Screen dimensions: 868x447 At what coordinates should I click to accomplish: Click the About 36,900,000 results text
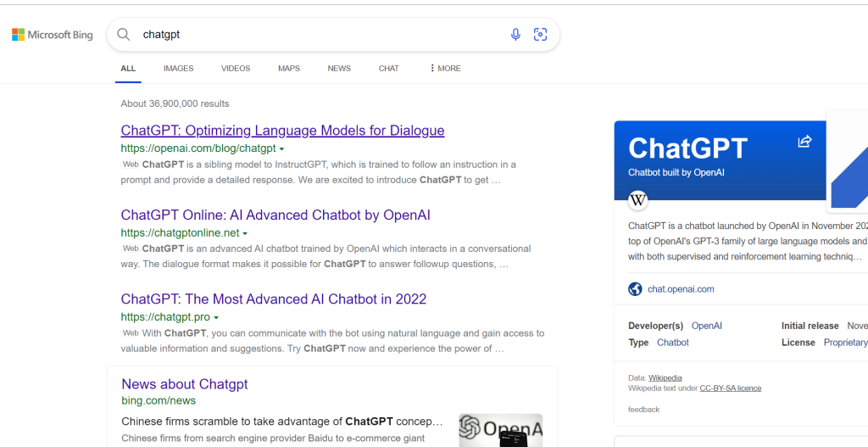(x=175, y=103)
